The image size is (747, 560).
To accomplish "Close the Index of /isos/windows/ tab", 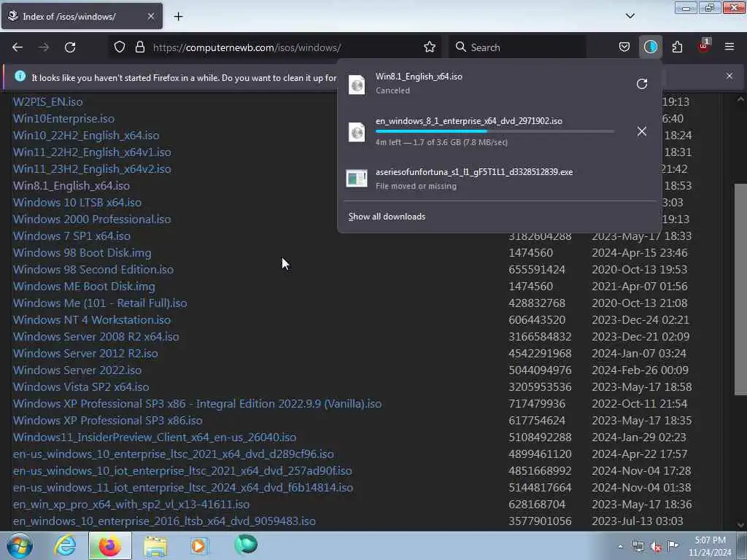I will [x=151, y=16].
